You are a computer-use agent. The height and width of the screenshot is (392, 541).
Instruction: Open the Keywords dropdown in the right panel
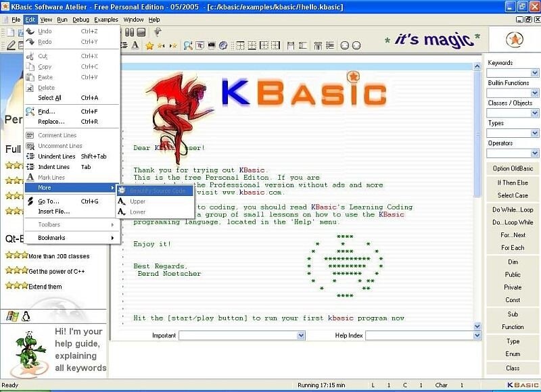[511, 72]
